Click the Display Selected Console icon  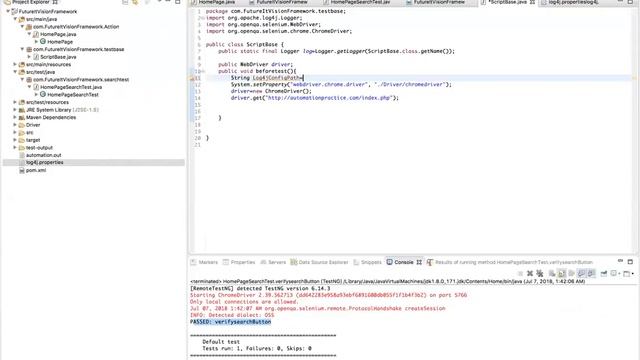(x=613, y=273)
